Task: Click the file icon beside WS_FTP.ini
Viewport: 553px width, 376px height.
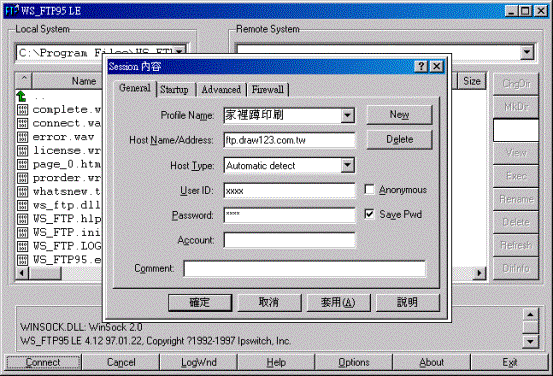Action: 22,232
